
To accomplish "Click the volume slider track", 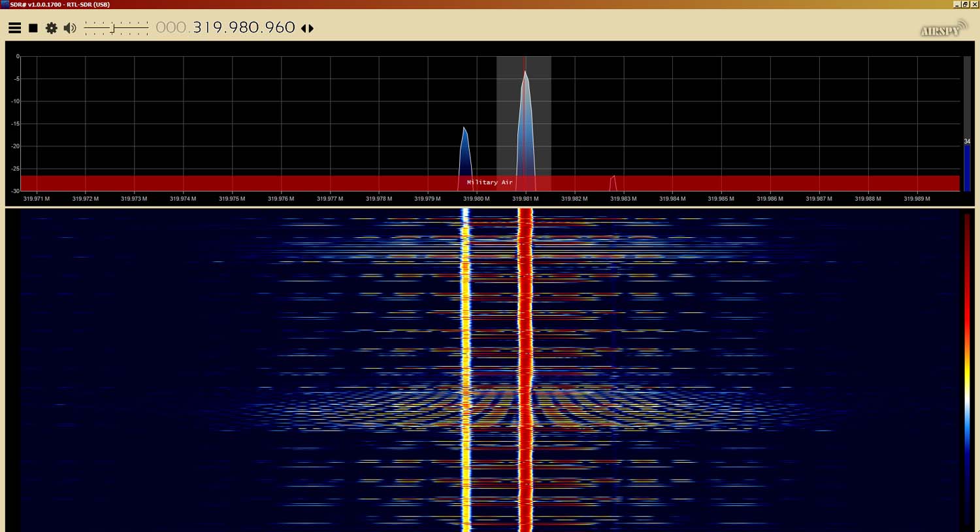I will click(116, 28).
